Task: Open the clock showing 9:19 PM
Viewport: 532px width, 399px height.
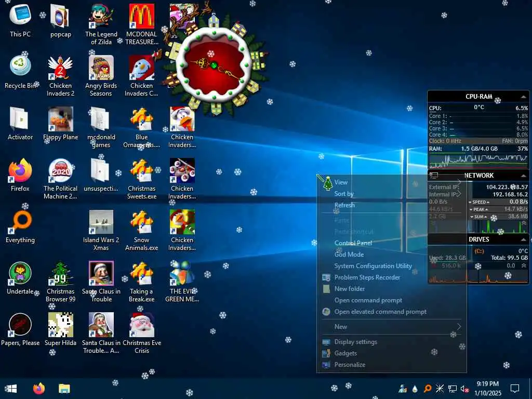Action: pyautogui.click(x=487, y=389)
